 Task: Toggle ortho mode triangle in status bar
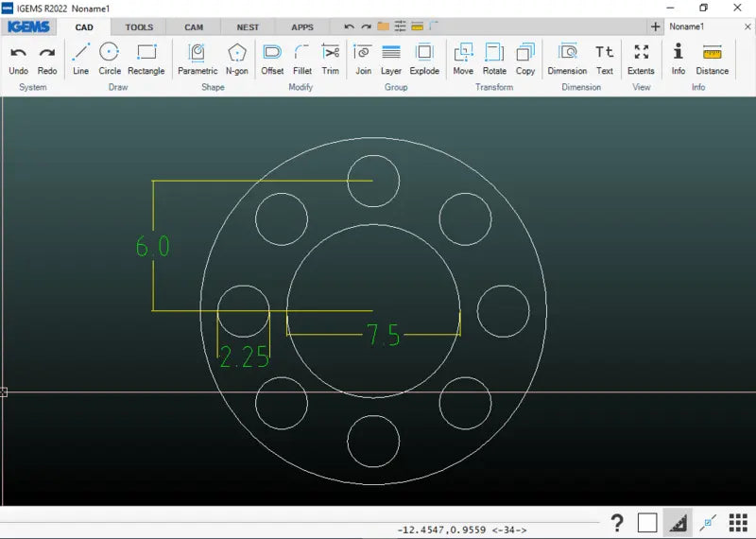tap(676, 522)
